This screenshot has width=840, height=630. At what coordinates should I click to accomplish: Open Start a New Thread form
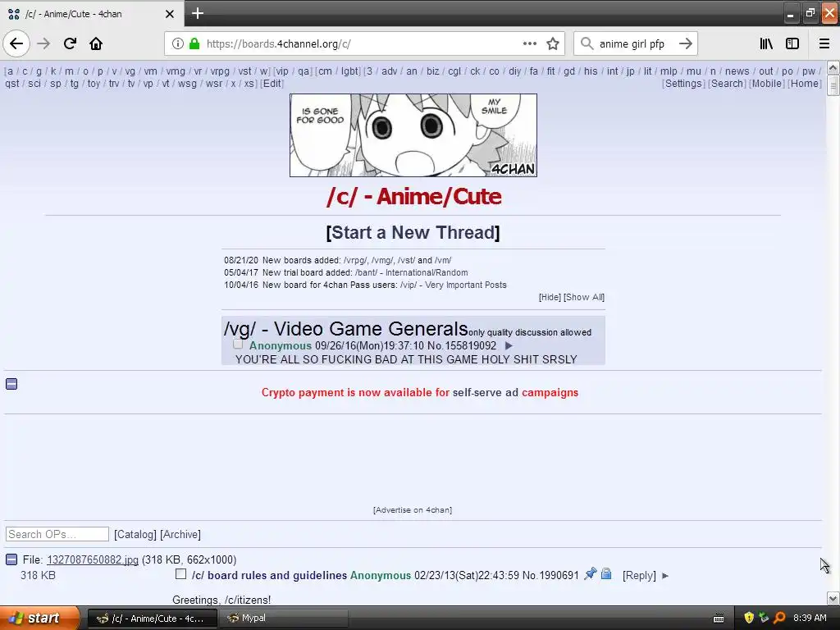(413, 232)
